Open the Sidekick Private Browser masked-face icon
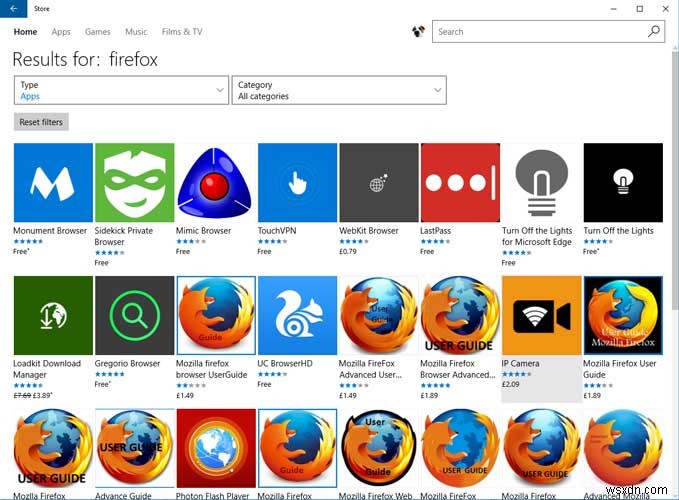The width and height of the screenshot is (679, 500). pos(135,183)
